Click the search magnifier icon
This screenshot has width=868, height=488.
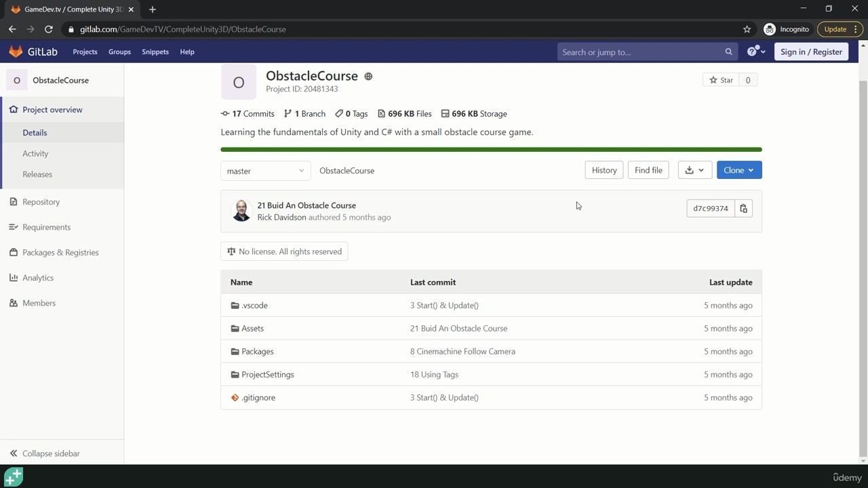pyautogui.click(x=729, y=52)
